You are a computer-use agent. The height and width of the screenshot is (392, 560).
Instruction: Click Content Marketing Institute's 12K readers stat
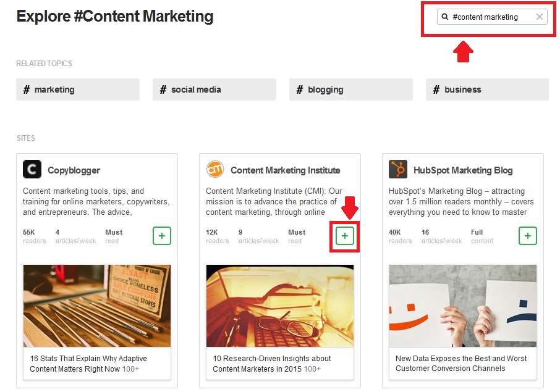tap(217, 236)
